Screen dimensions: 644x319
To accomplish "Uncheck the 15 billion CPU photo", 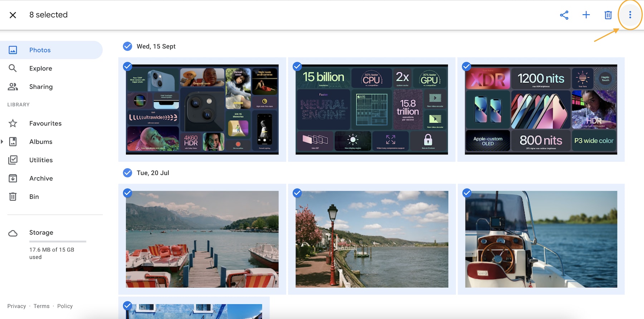I will (x=297, y=67).
